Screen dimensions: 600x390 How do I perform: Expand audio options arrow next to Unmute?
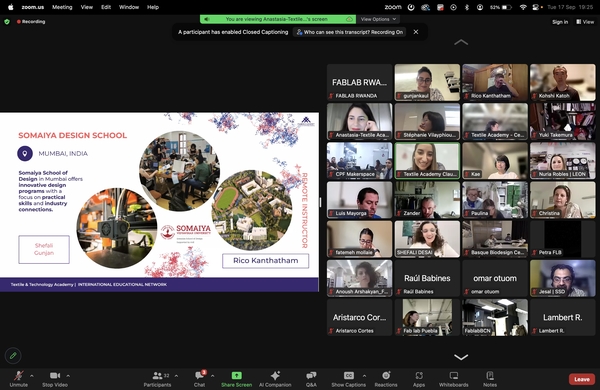pyautogui.click(x=32, y=376)
